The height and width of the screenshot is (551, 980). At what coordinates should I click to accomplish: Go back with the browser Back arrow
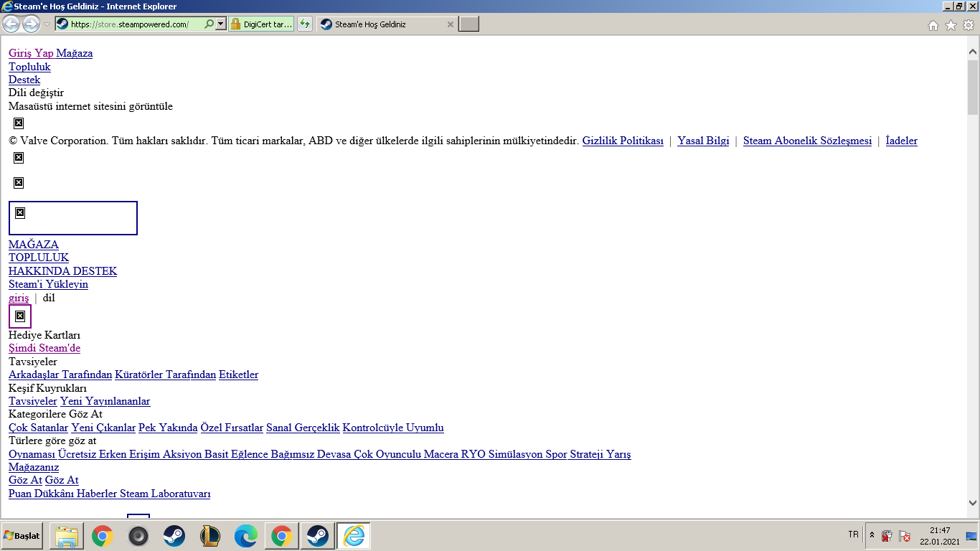(x=11, y=24)
